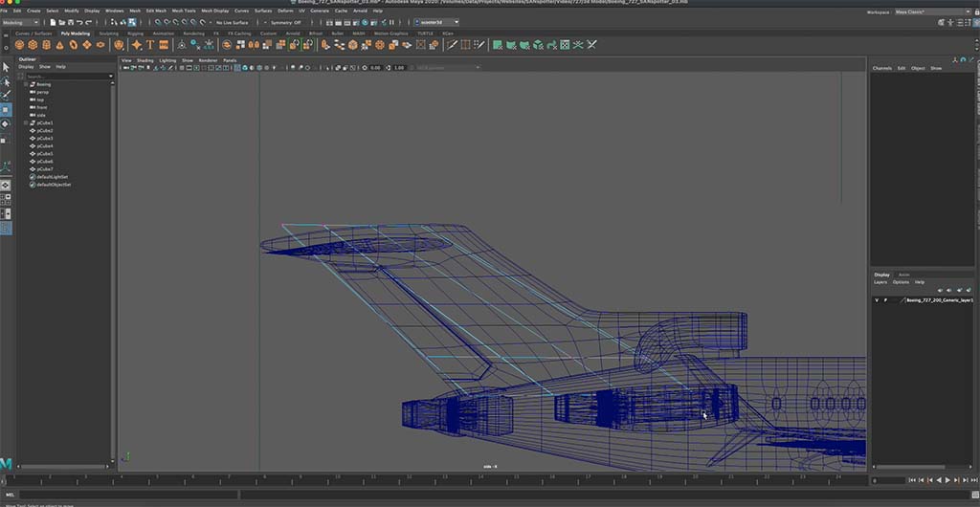980x507 pixels.
Task: Open the Modeling menu set dropdown
Action: click(x=21, y=22)
